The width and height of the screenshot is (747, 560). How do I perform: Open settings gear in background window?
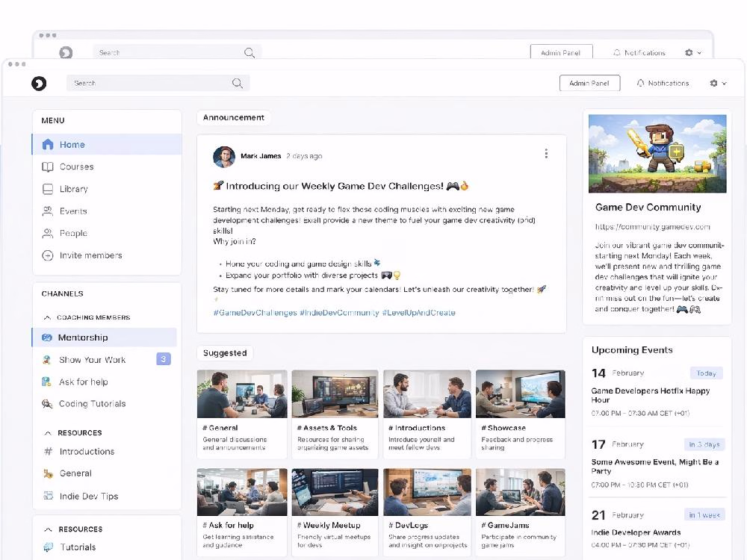pyautogui.click(x=689, y=52)
